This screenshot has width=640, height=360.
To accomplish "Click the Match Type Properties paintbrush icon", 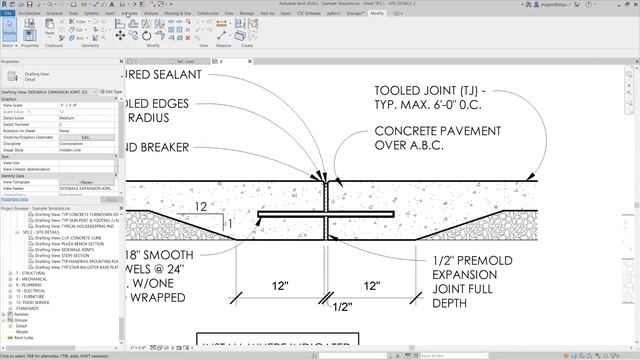I will [x=62, y=38].
